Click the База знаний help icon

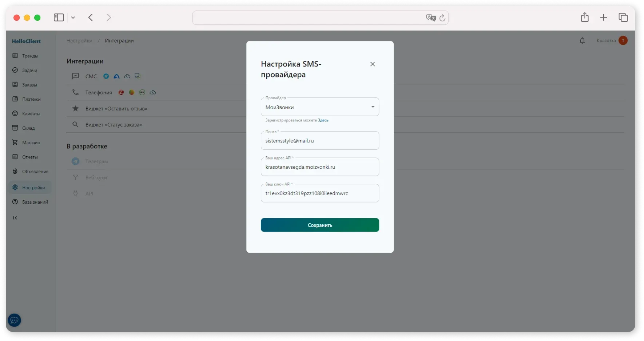pyautogui.click(x=15, y=202)
